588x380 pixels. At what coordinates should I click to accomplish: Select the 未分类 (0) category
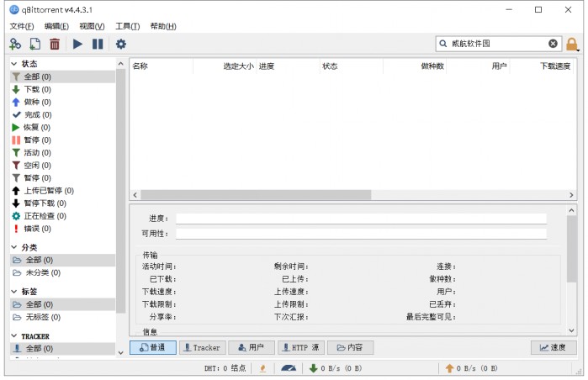62,272
